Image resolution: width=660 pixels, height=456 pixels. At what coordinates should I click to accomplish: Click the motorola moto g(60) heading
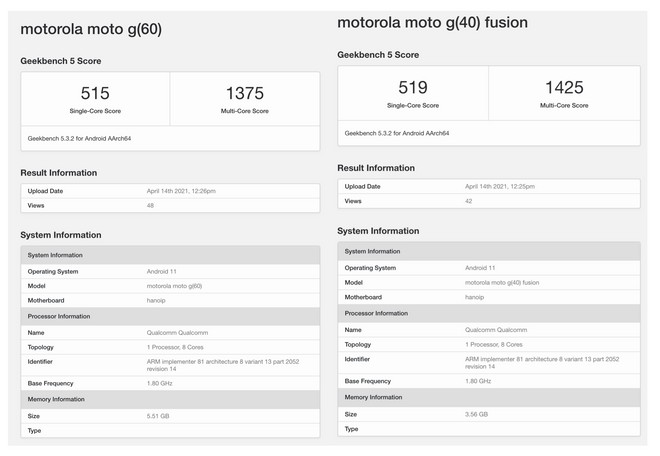(x=91, y=29)
